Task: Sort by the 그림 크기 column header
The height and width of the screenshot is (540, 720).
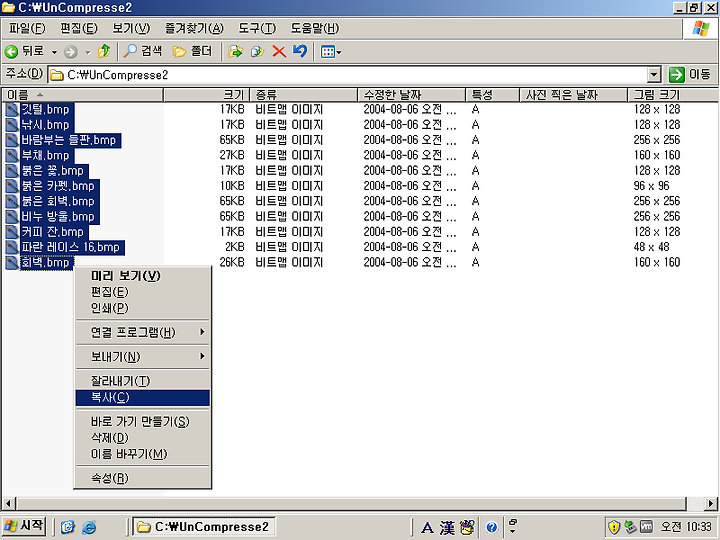Action: (673, 95)
